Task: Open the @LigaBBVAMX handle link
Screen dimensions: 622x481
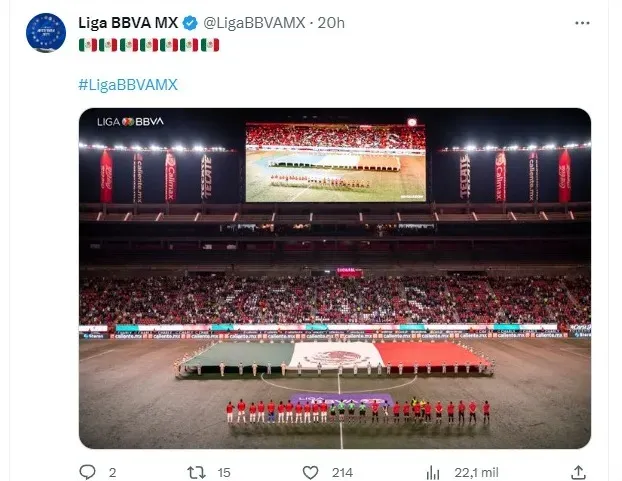Action: 254,23
